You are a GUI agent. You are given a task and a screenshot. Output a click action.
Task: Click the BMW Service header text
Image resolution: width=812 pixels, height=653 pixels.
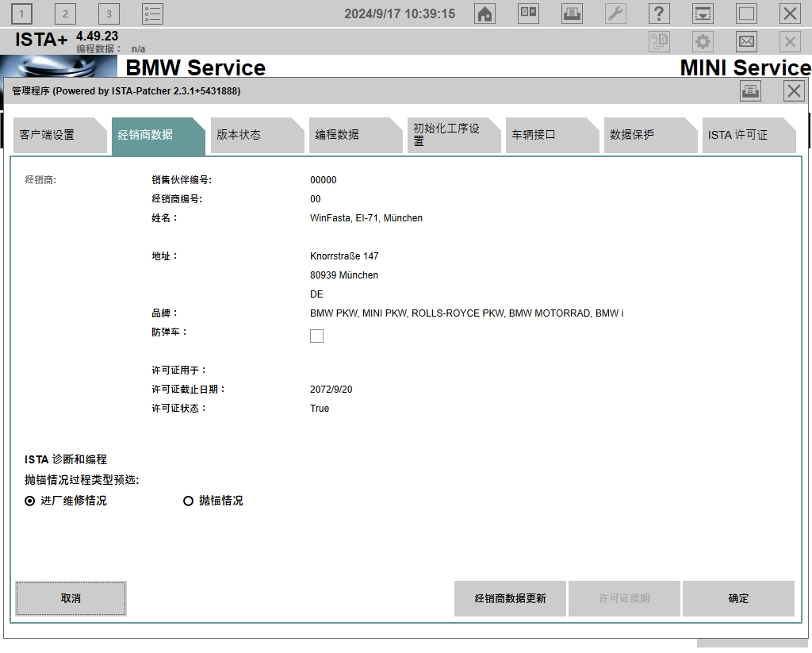pyautogui.click(x=195, y=68)
